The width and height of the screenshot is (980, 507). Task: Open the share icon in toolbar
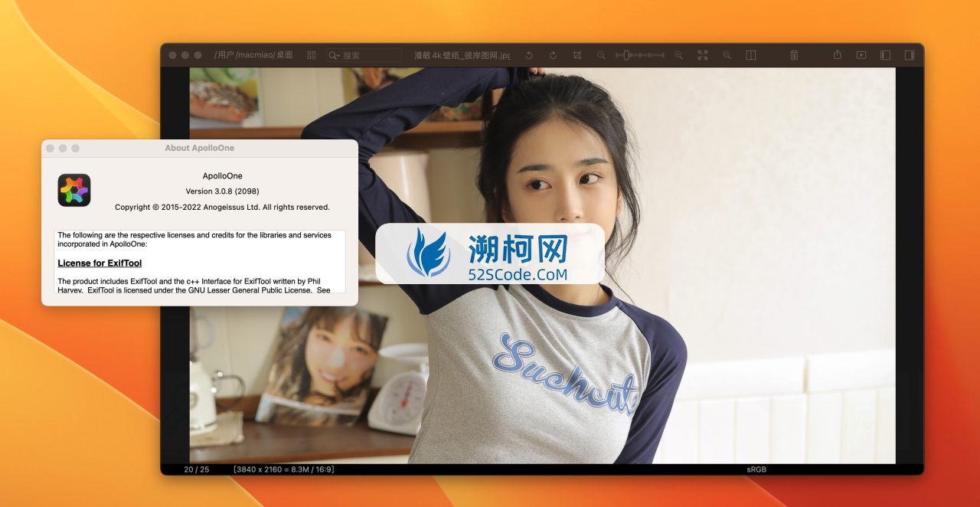[838, 54]
